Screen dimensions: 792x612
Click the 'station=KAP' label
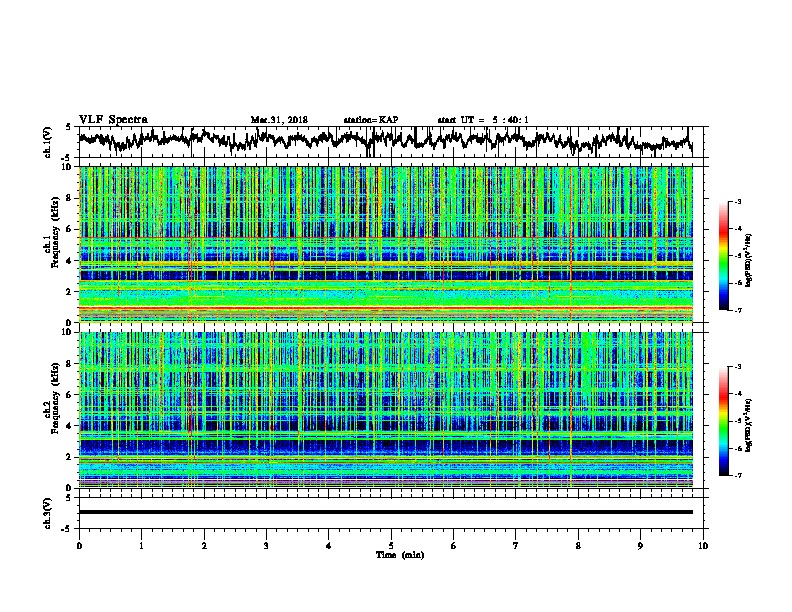click(x=371, y=120)
